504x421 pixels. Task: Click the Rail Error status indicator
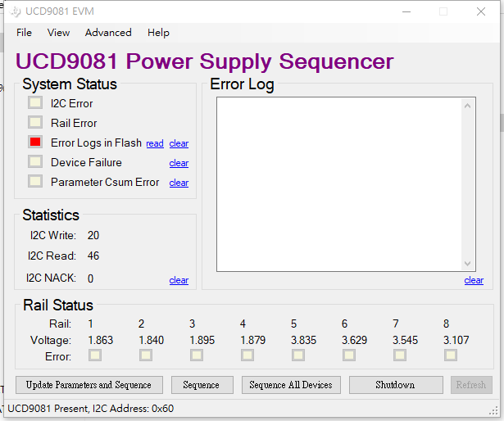(x=35, y=122)
